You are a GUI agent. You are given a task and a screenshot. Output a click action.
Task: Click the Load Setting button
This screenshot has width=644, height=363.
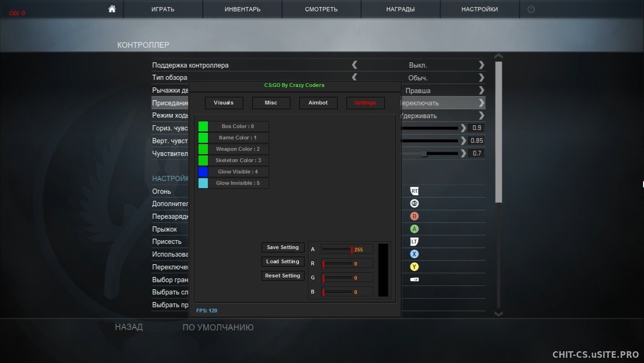pyautogui.click(x=283, y=261)
